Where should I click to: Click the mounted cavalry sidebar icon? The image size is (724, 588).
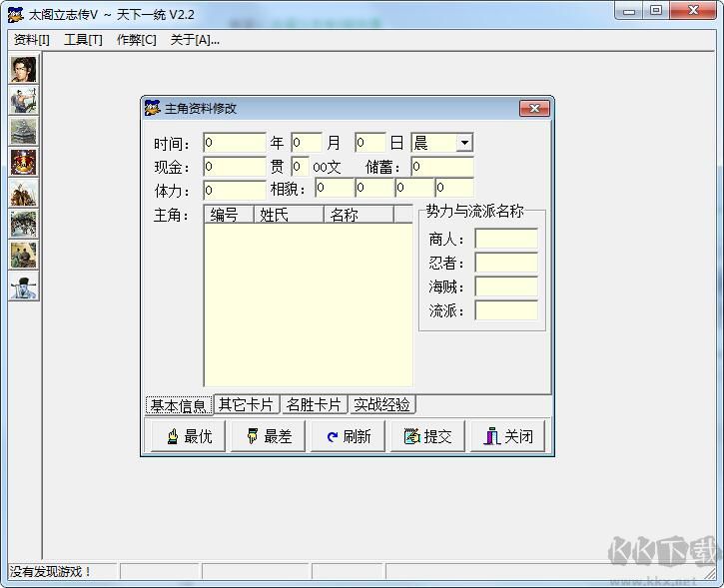[x=24, y=193]
